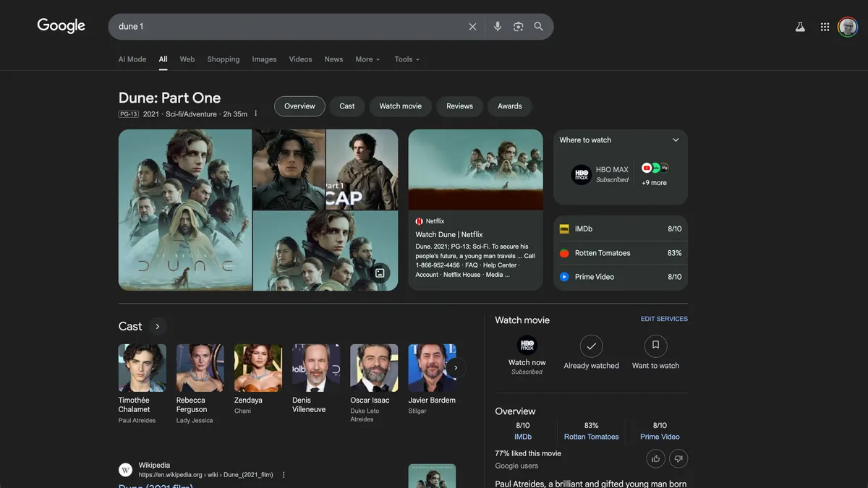The width and height of the screenshot is (868, 488).
Task: Click the EDIT SERVICES link
Action: pyautogui.click(x=664, y=319)
